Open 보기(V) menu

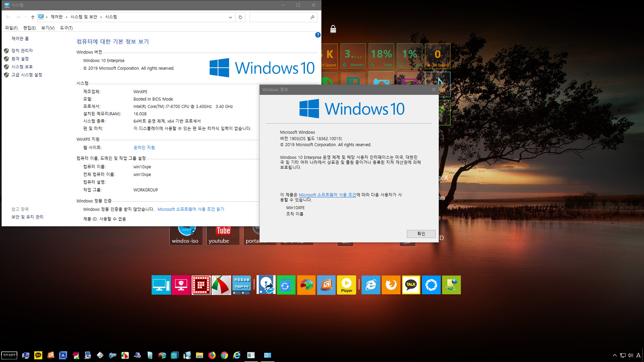click(x=48, y=28)
